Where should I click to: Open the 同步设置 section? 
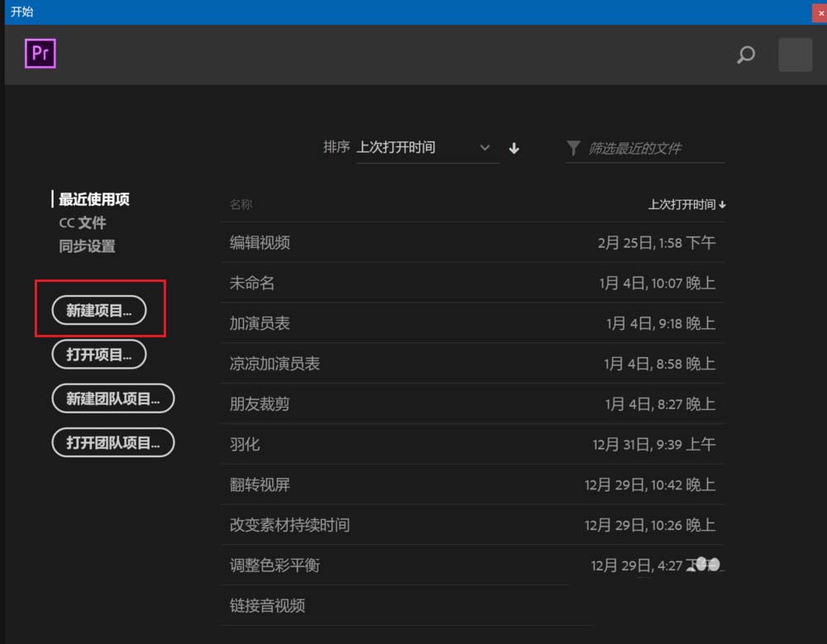point(86,246)
